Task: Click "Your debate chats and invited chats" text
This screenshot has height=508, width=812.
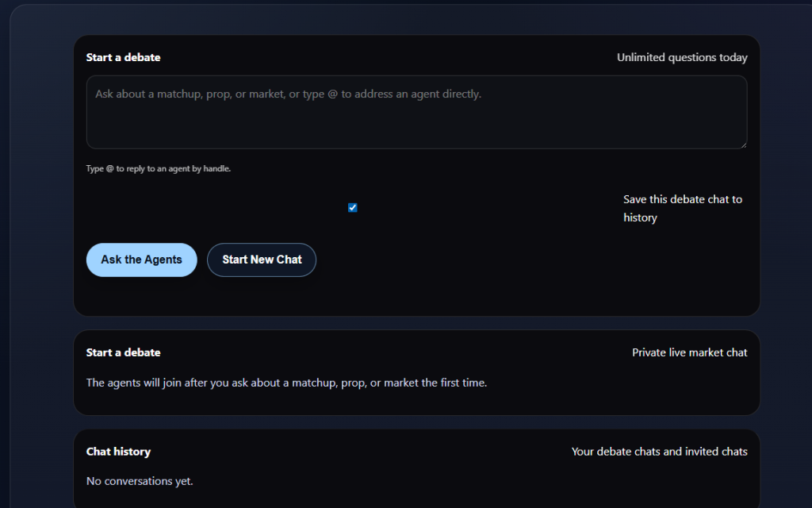Action: click(x=659, y=452)
